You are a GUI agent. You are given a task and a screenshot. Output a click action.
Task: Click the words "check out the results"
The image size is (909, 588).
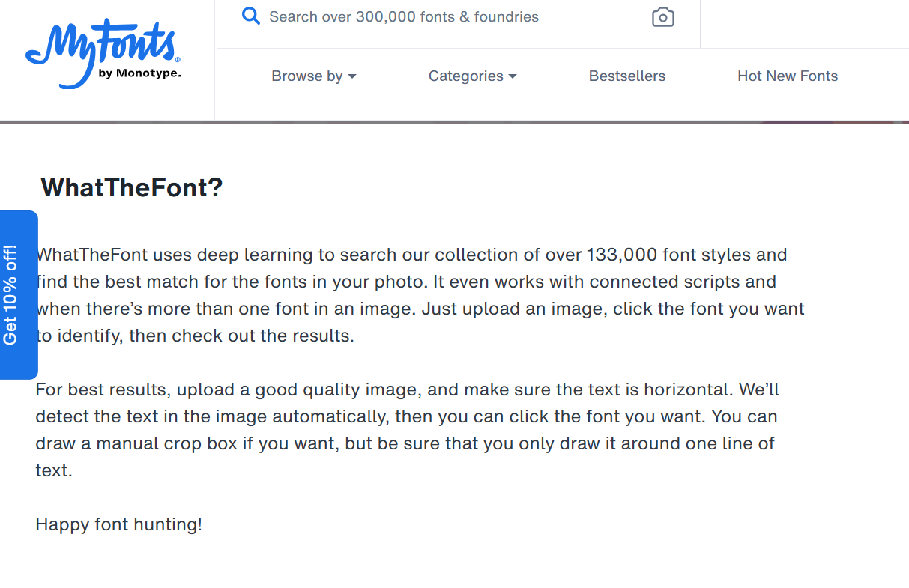(262, 336)
